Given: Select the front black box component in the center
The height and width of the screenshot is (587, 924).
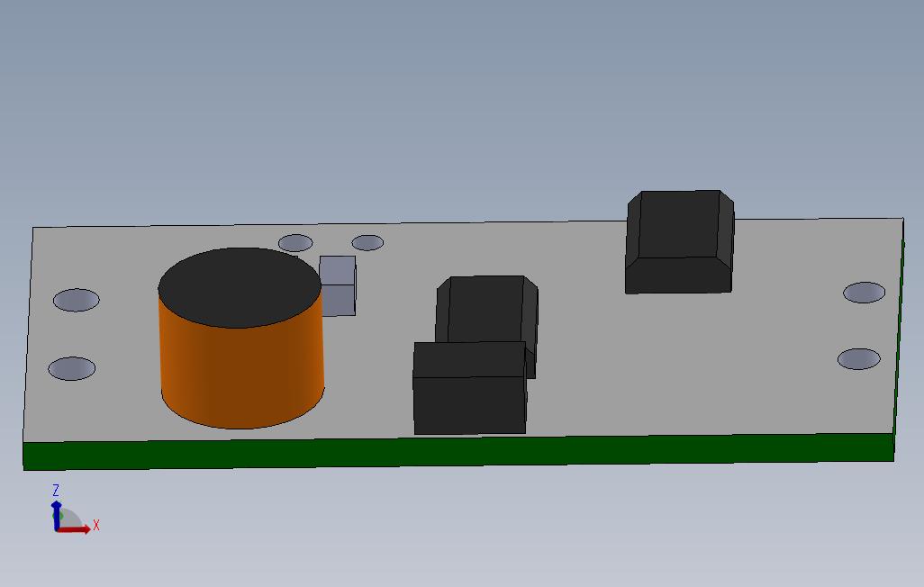Looking at the screenshot, I should pyautogui.click(x=470, y=388).
